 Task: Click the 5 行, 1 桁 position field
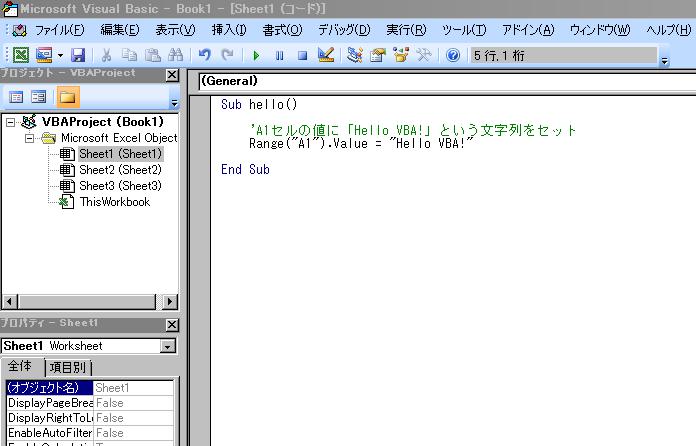point(564,55)
